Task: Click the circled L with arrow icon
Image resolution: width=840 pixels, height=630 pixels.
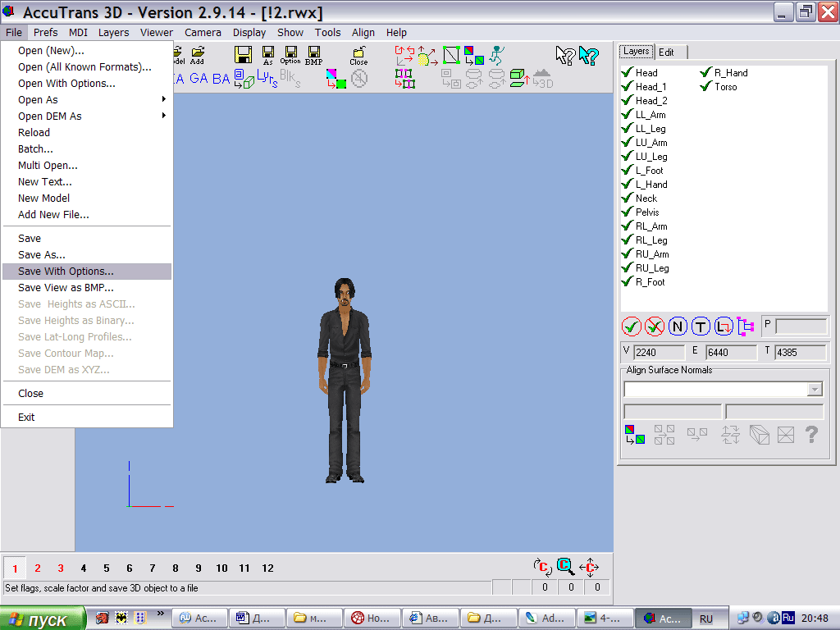Action: (x=724, y=326)
